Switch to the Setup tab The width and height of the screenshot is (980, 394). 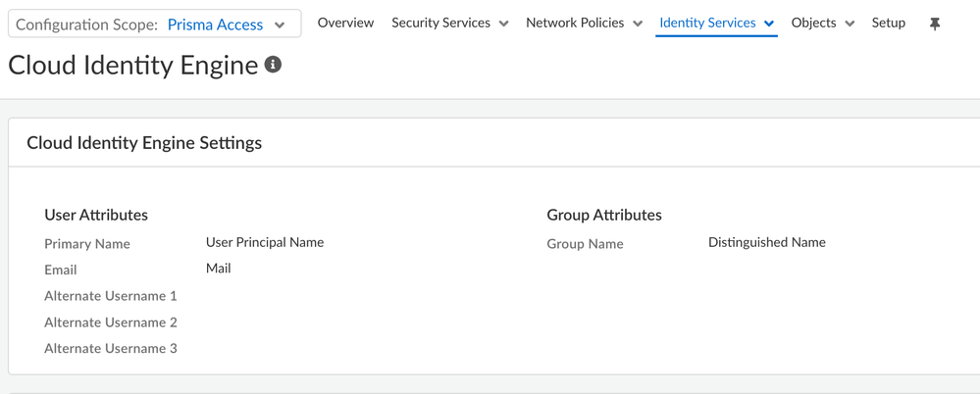coord(888,23)
